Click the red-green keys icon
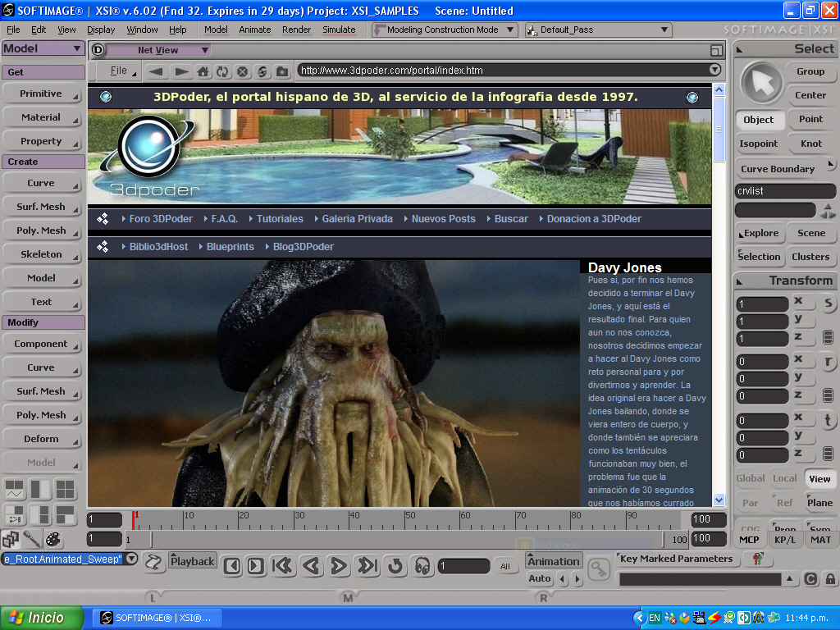This screenshot has height=630, width=840. (x=757, y=559)
